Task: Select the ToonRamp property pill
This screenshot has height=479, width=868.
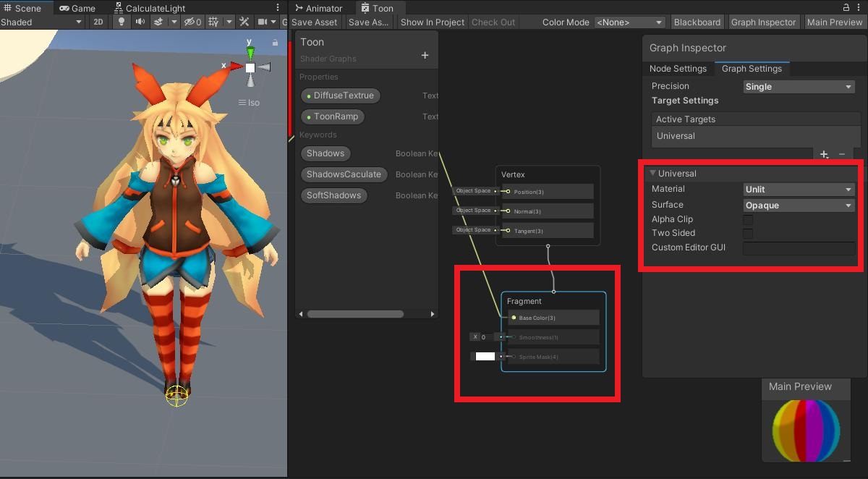Action: (332, 116)
